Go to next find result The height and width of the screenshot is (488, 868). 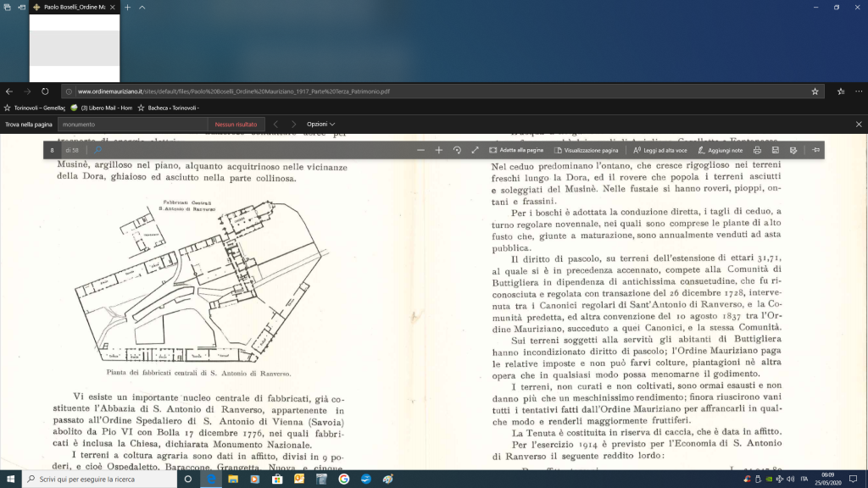(293, 125)
